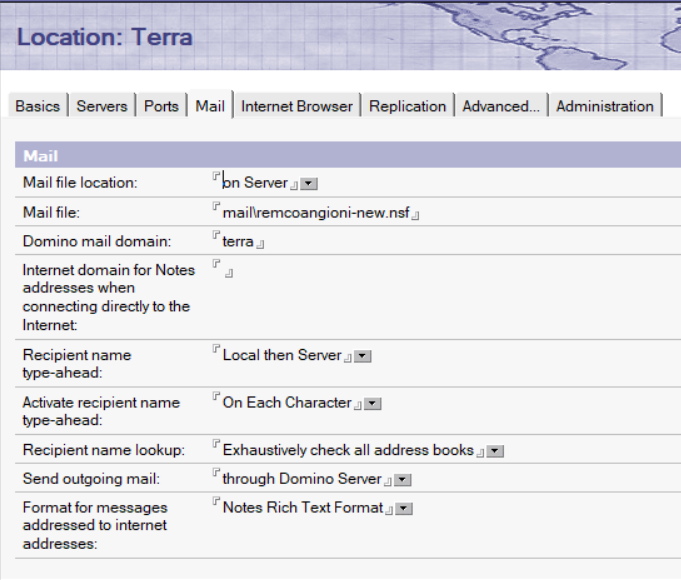Viewport: 681px width, 580px height.
Task: Switch to Advanced... tab
Action: tap(501, 106)
